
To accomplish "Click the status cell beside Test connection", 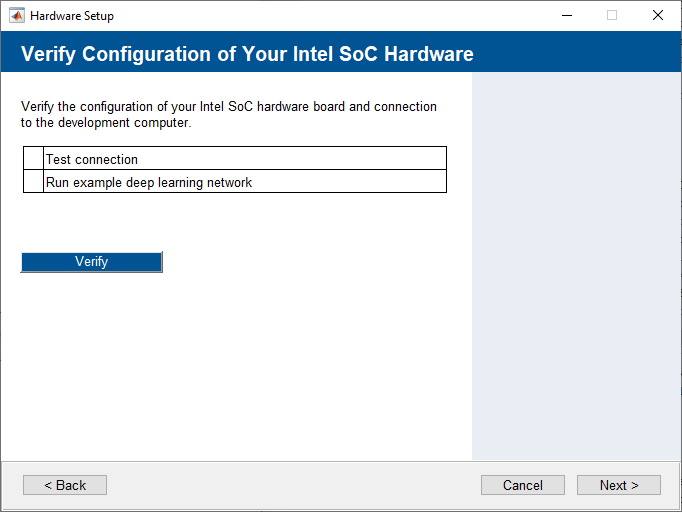I will click(32, 159).
